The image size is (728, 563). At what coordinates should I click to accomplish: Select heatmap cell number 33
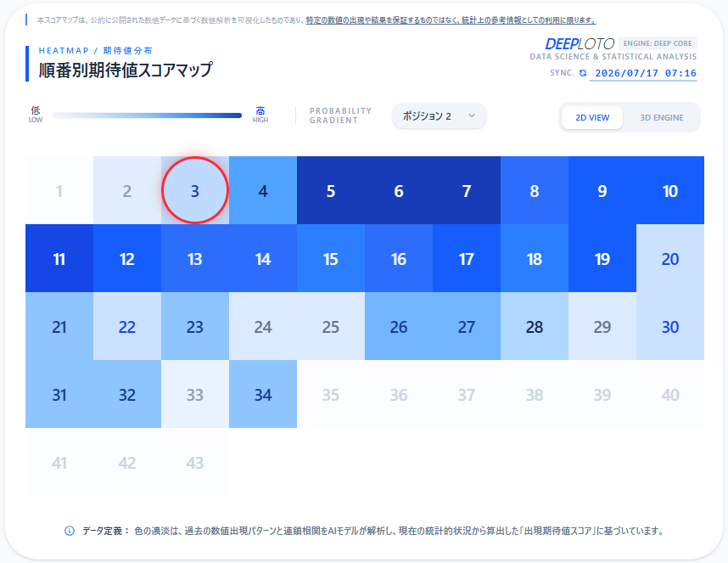coord(195,394)
